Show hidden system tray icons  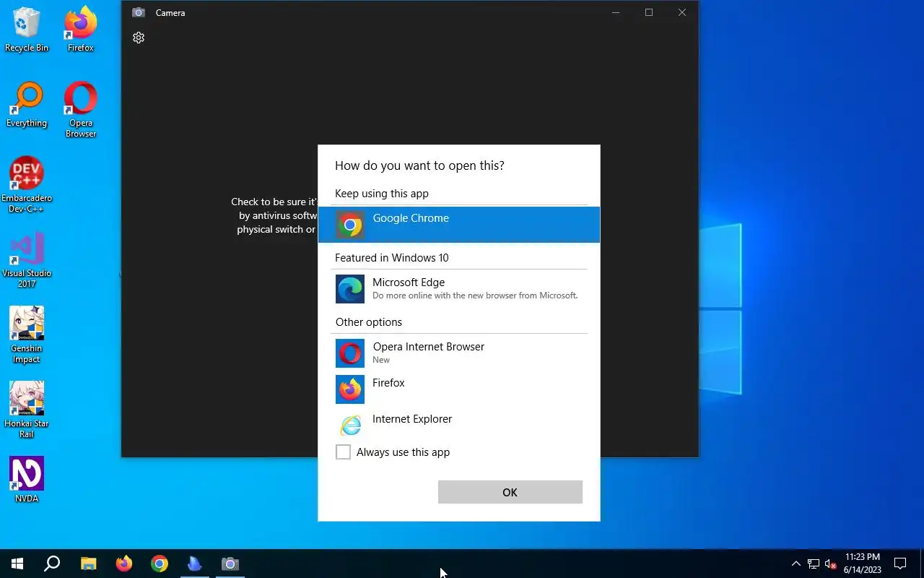pos(796,564)
